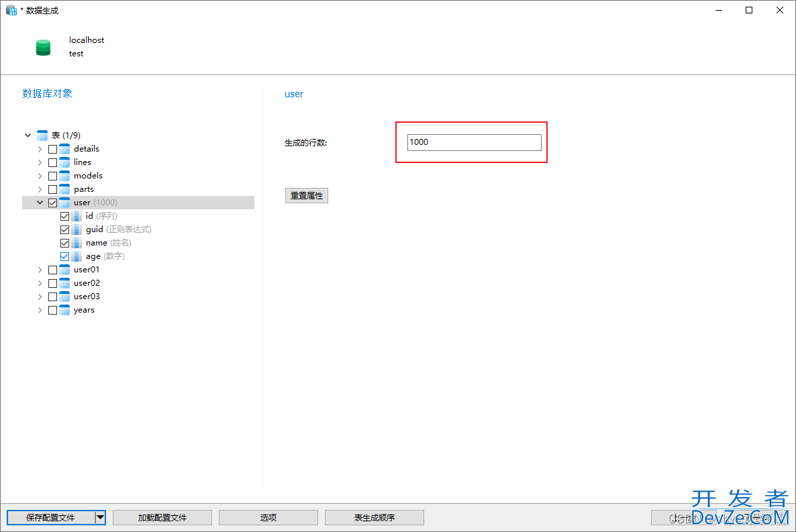Click the 表生成顺序 button
The image size is (796, 532).
(x=375, y=517)
